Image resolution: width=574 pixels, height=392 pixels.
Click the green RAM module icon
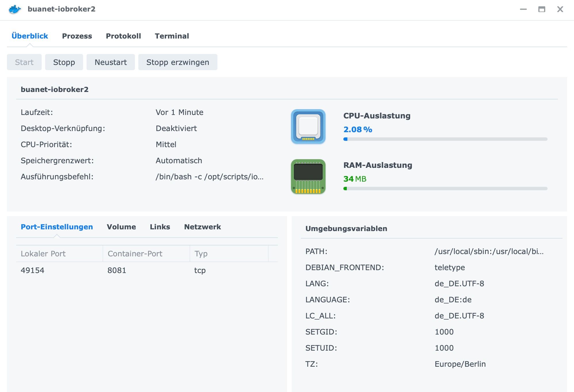pos(308,176)
